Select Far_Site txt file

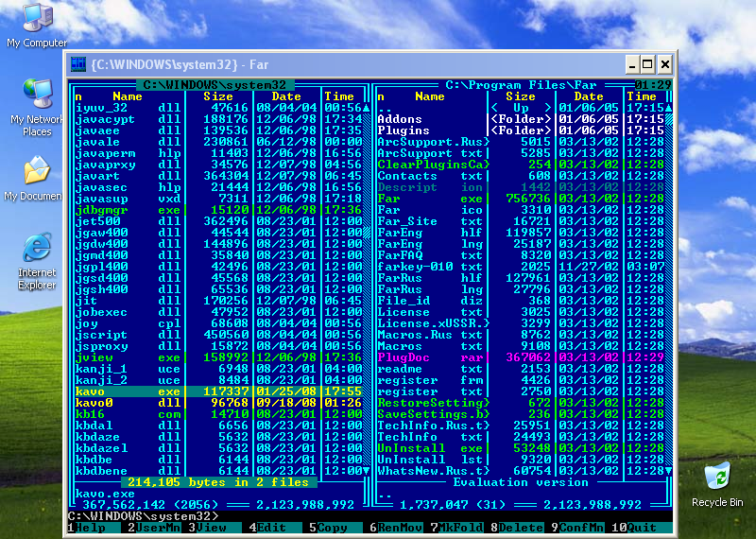click(x=521, y=221)
